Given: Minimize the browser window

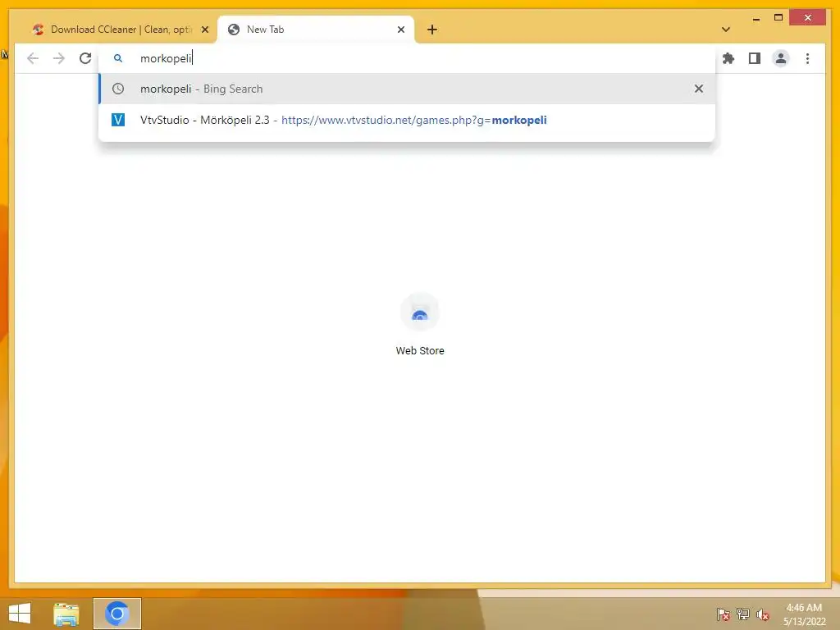Looking at the screenshot, I should click(x=756, y=18).
